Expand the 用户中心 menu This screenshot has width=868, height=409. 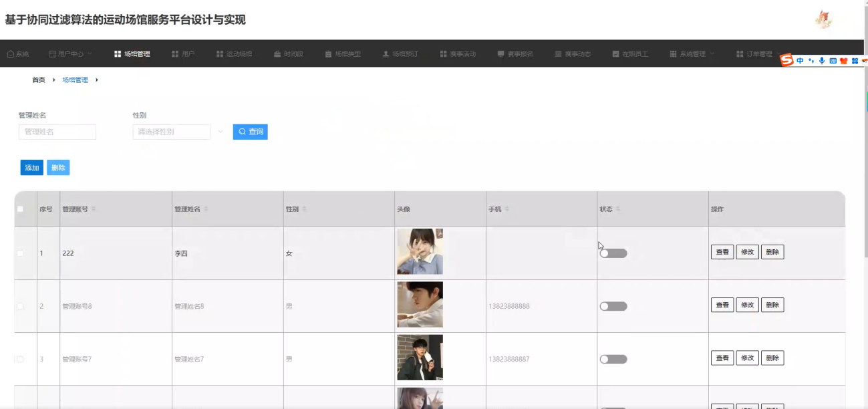click(x=70, y=54)
